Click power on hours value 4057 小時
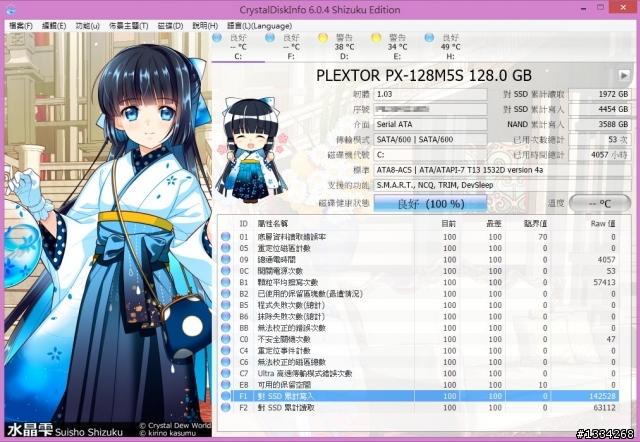The height and width of the screenshot is (442, 640). pos(600,155)
